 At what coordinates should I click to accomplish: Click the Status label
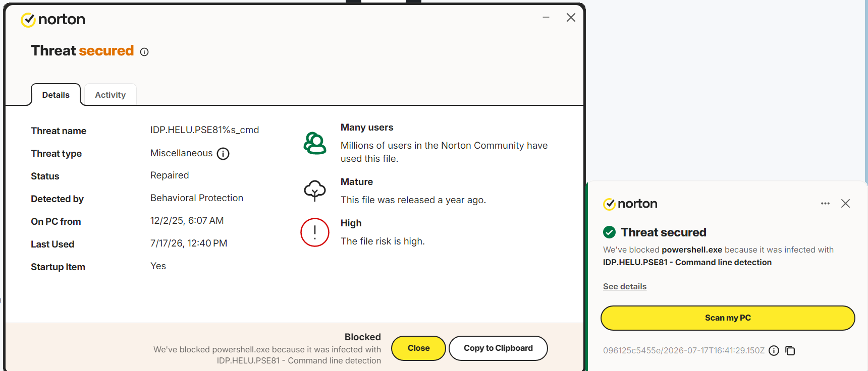pyautogui.click(x=45, y=176)
